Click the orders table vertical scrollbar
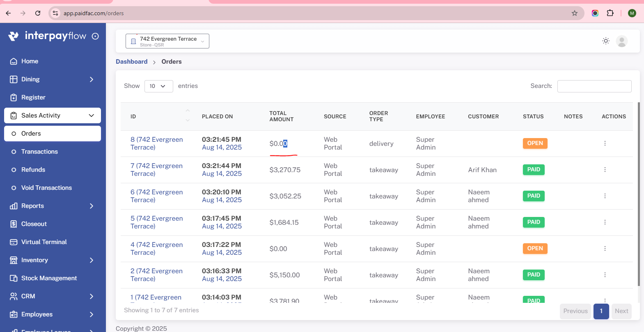Viewport: 644px width, 332px height. [x=639, y=194]
